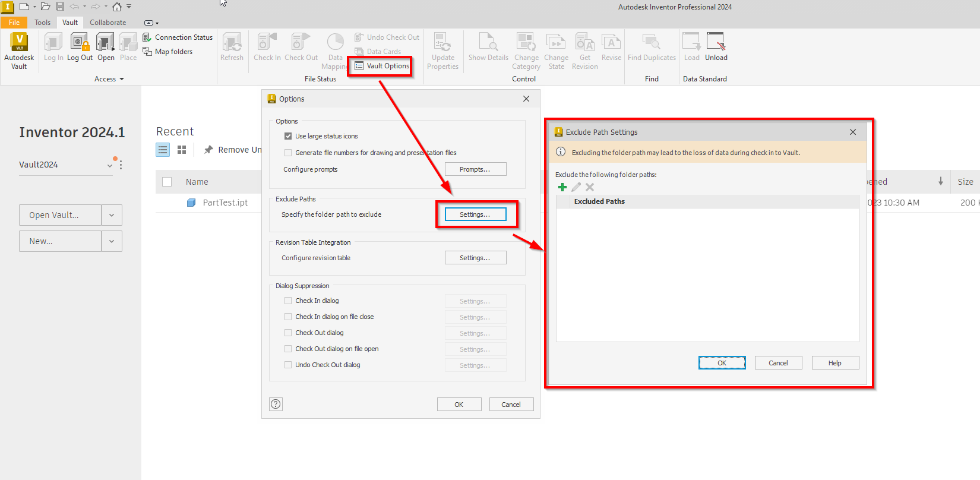Viewport: 980px width, 480px height.
Task: Click the Home icon in quick access toolbar
Action: 117,7
